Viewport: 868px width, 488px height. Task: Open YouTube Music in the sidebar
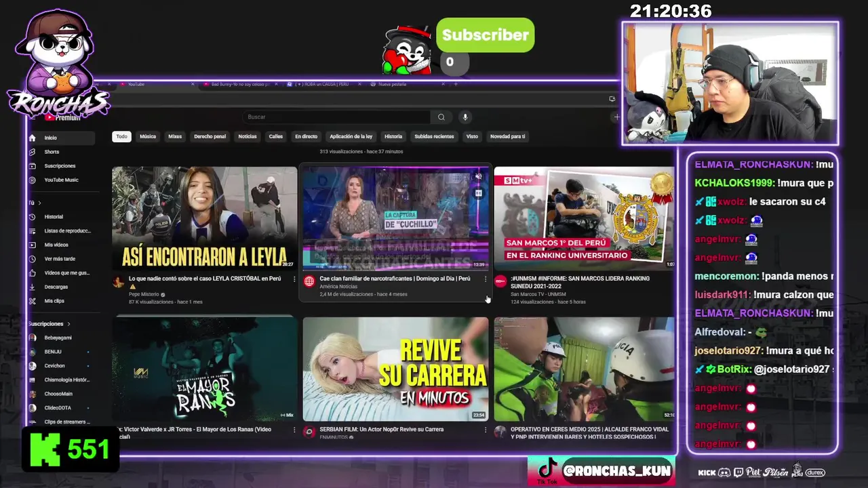tap(61, 180)
